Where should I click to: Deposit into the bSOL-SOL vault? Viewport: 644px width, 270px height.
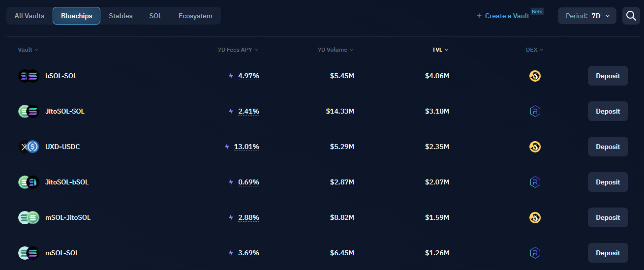pyautogui.click(x=608, y=76)
